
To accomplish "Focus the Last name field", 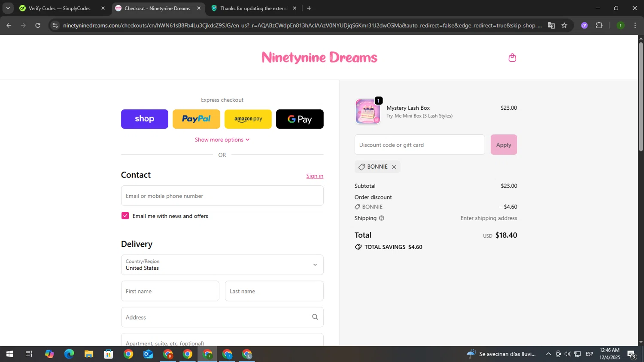I will pyautogui.click(x=274, y=291).
